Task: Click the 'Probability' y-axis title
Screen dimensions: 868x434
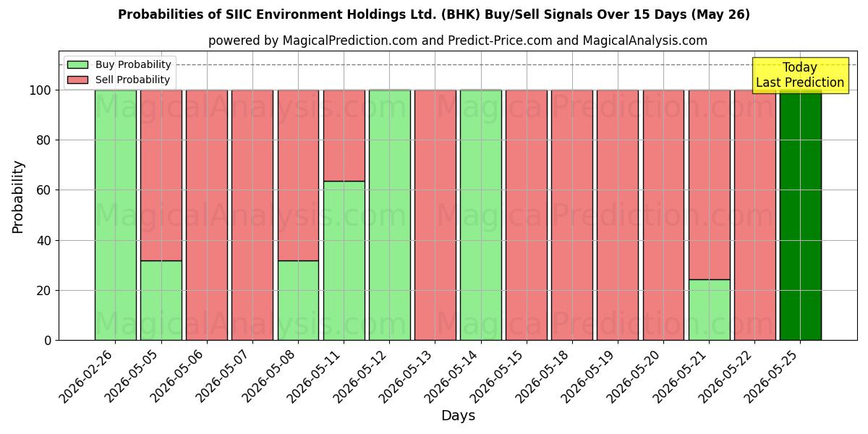Action: tap(18, 196)
